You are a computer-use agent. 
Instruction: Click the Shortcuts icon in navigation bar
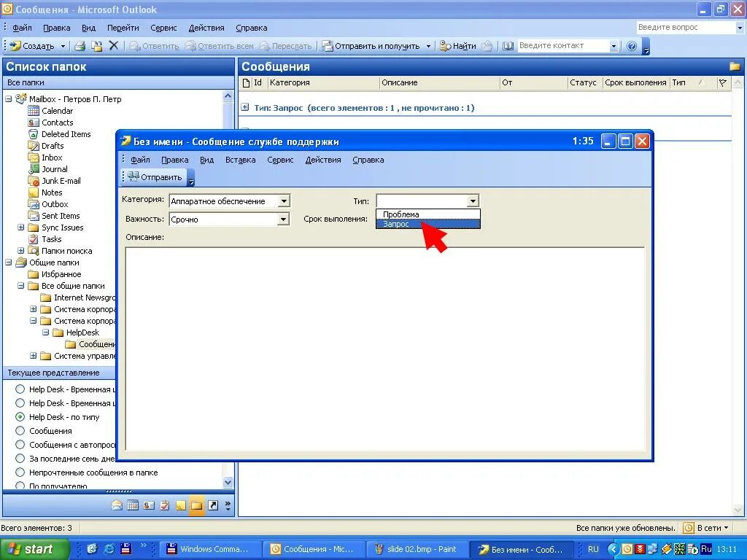[213, 505]
